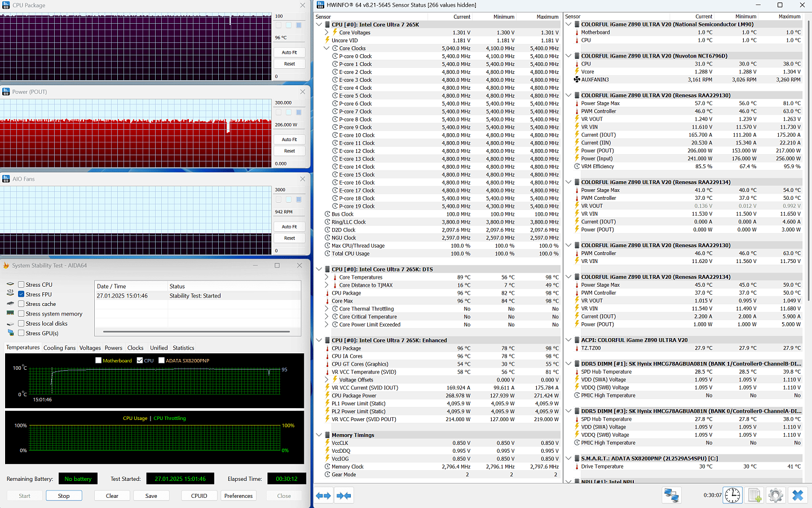Click the icon beside Stress cache

point(10,304)
